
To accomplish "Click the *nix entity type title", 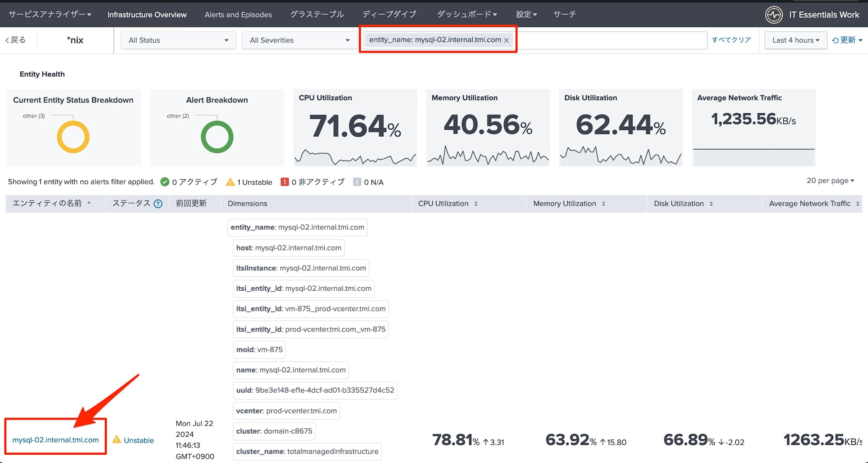I will (x=75, y=40).
